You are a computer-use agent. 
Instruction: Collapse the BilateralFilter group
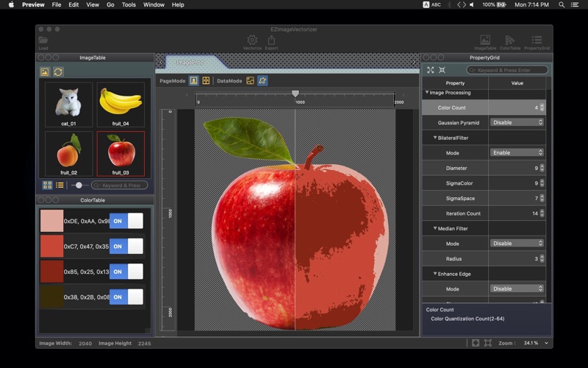[435, 138]
